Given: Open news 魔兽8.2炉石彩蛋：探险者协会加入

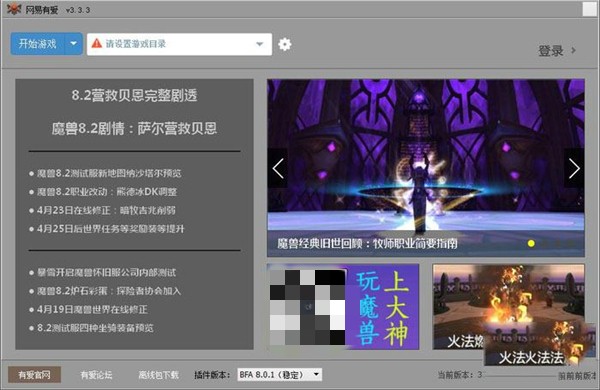Looking at the screenshot, I should point(109,291).
